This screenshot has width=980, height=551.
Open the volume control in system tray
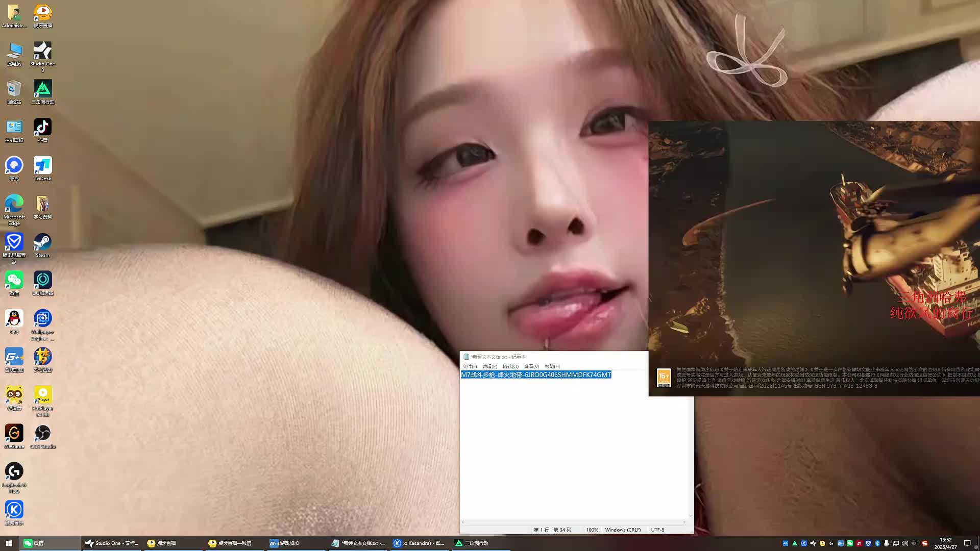point(904,543)
